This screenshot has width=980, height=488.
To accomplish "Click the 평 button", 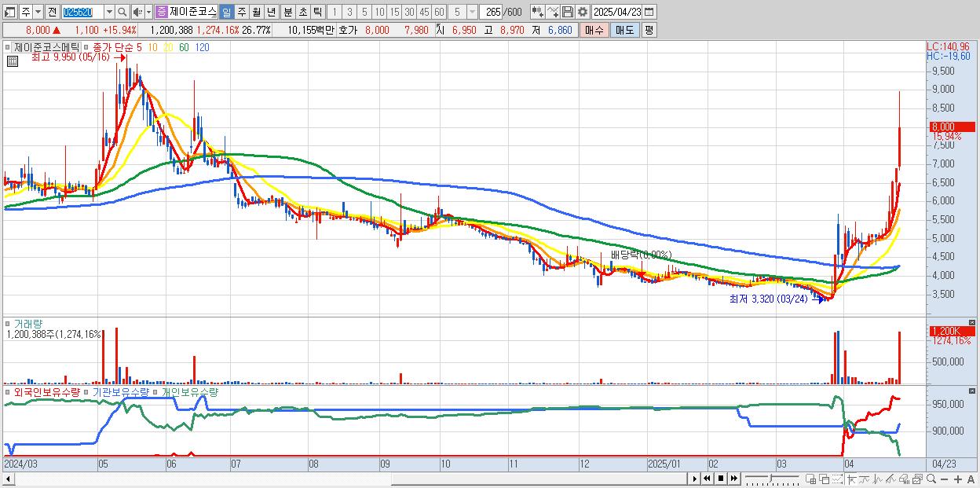I will (x=649, y=30).
